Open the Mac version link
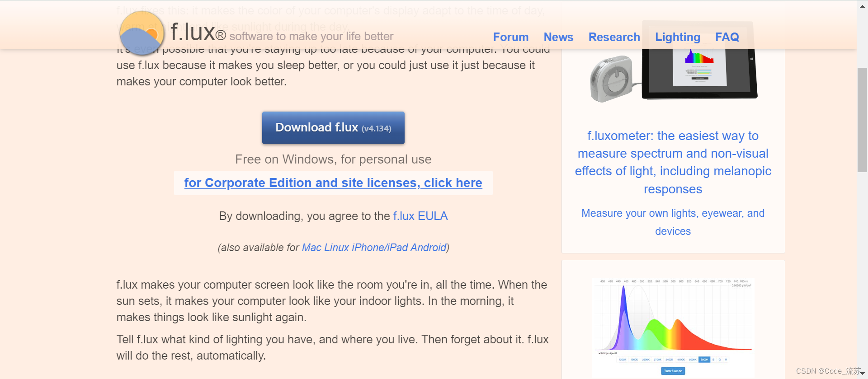Viewport: 868px width, 379px height. pos(311,248)
